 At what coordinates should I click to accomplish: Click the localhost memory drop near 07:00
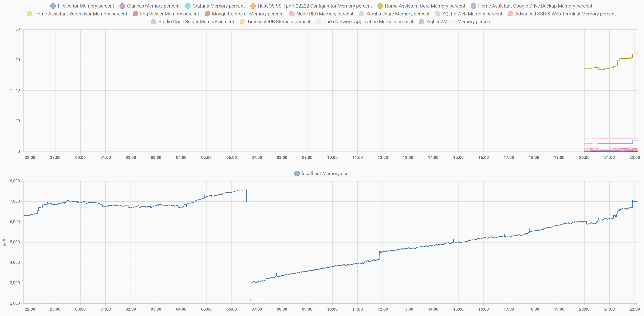(247, 196)
